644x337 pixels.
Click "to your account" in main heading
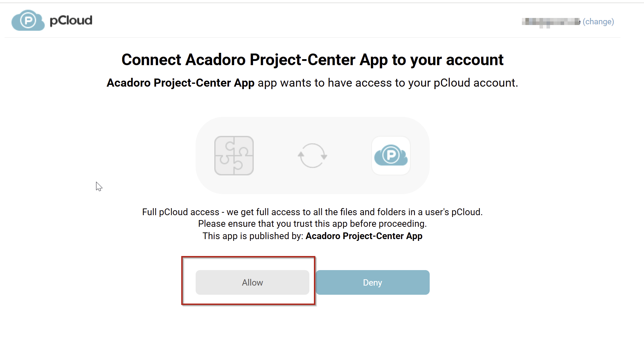[x=448, y=60]
